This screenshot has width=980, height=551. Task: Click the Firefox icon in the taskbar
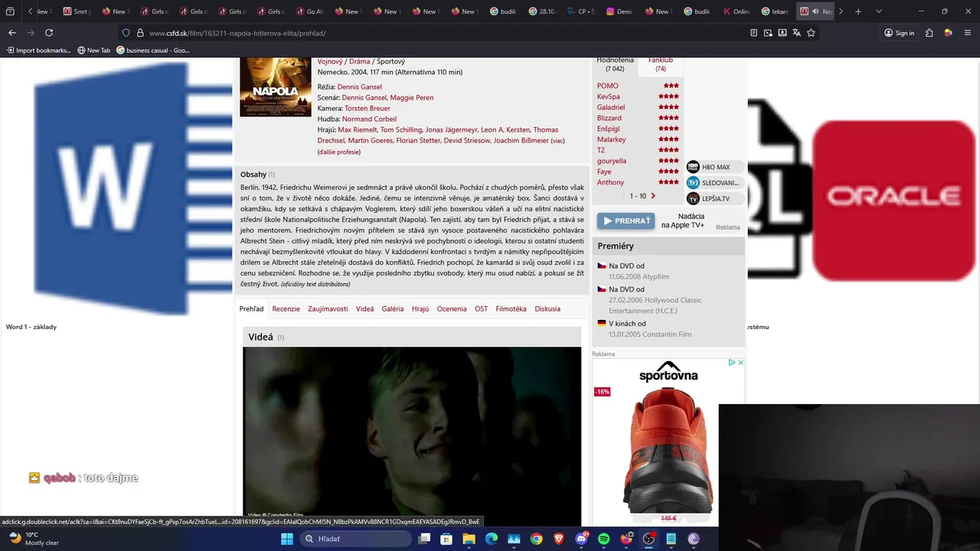coord(626,539)
